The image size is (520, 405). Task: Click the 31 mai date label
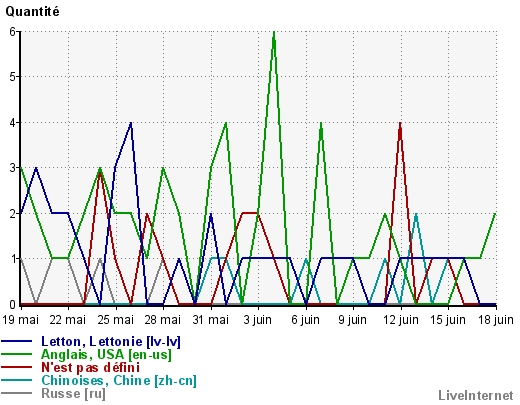pyautogui.click(x=211, y=320)
